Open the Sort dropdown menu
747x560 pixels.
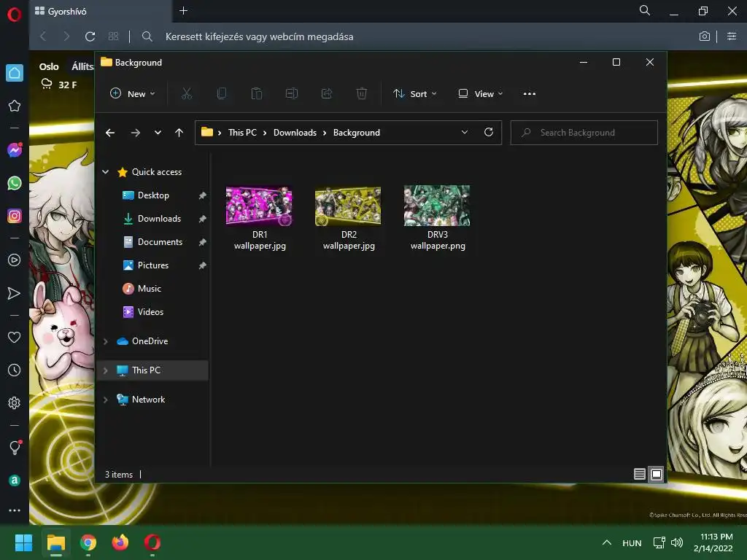pos(414,94)
